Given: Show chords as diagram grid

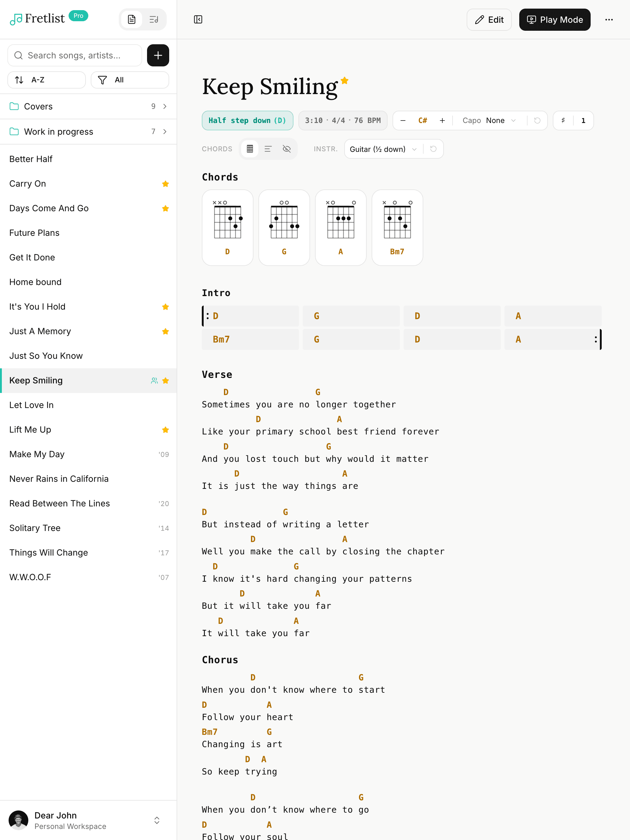Looking at the screenshot, I should pyautogui.click(x=250, y=149).
